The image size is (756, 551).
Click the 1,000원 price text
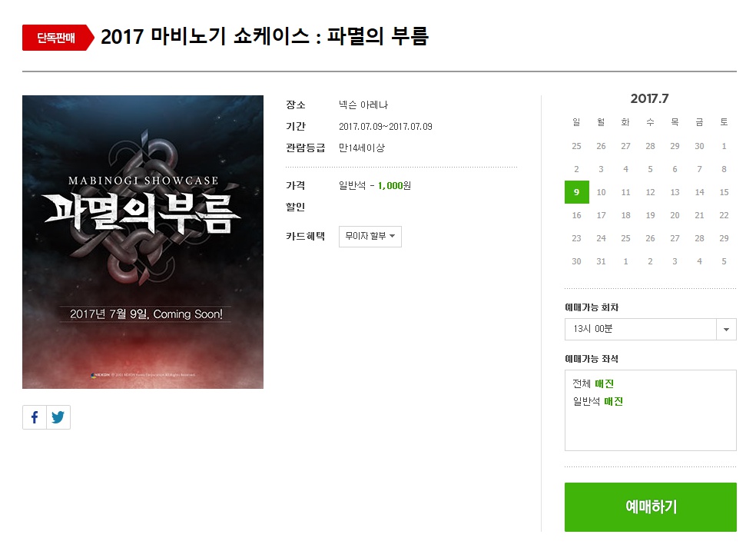tap(394, 186)
